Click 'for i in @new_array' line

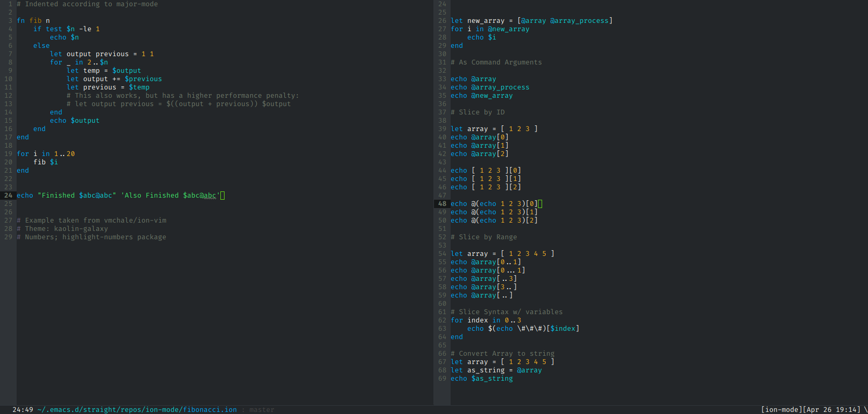point(490,29)
